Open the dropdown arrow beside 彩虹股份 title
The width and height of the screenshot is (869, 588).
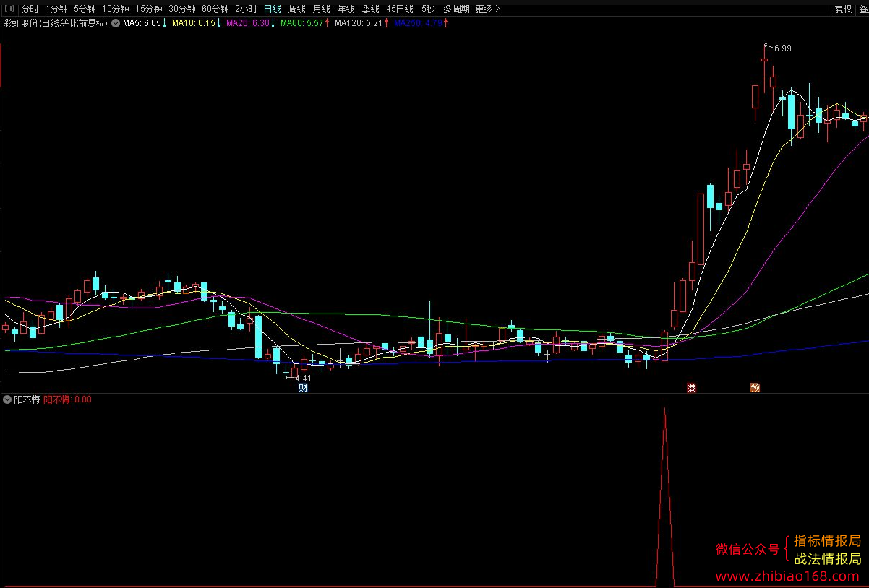[x=115, y=23]
